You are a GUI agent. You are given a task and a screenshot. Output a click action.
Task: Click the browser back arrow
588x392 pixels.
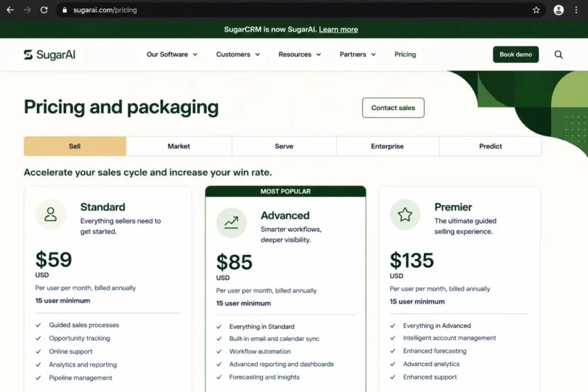click(x=10, y=10)
